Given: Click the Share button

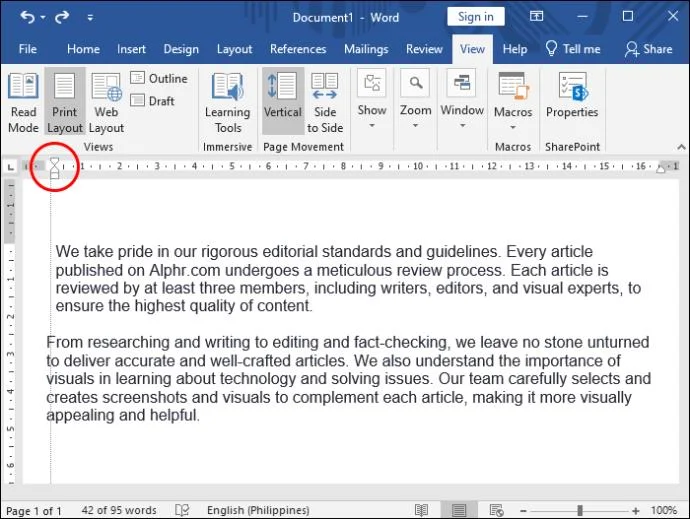Looking at the screenshot, I should coord(649,49).
